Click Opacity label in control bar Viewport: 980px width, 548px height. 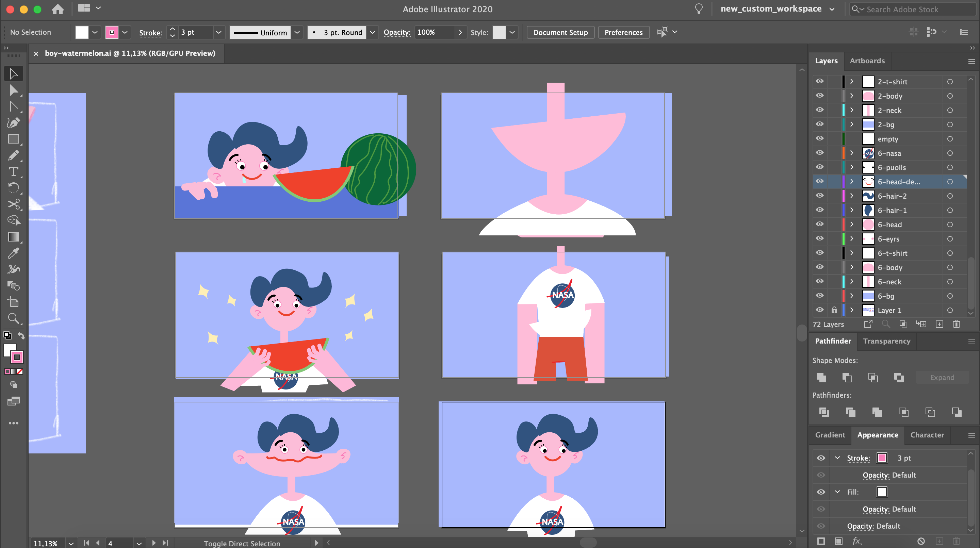click(397, 32)
